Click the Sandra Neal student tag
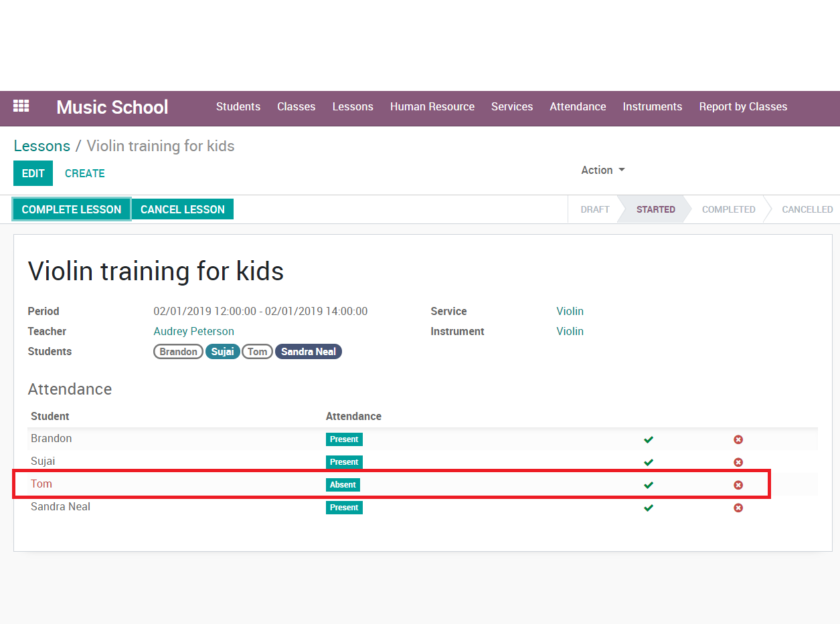Image resolution: width=840 pixels, height=624 pixels. (x=308, y=352)
